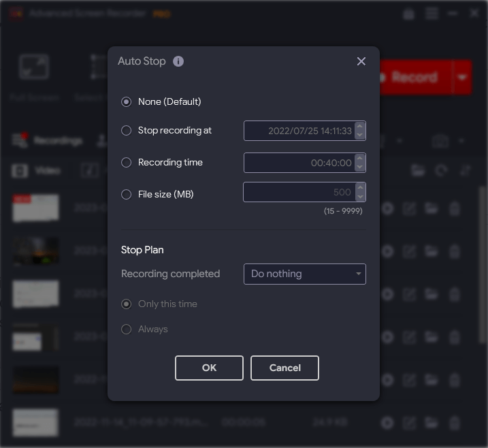Open the Recording completed dropdown
This screenshot has width=488, height=448.
(x=305, y=274)
